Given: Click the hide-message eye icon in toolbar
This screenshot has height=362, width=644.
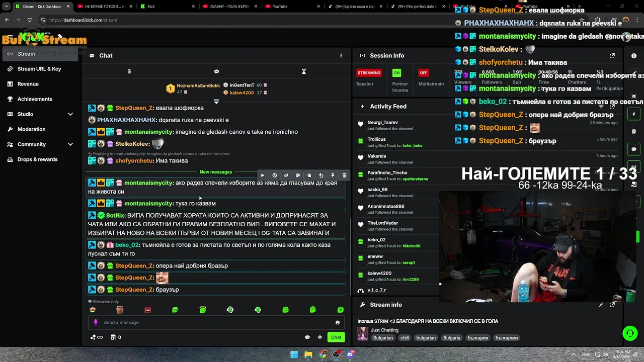Looking at the screenshot, I should pyautogui.click(x=286, y=175).
